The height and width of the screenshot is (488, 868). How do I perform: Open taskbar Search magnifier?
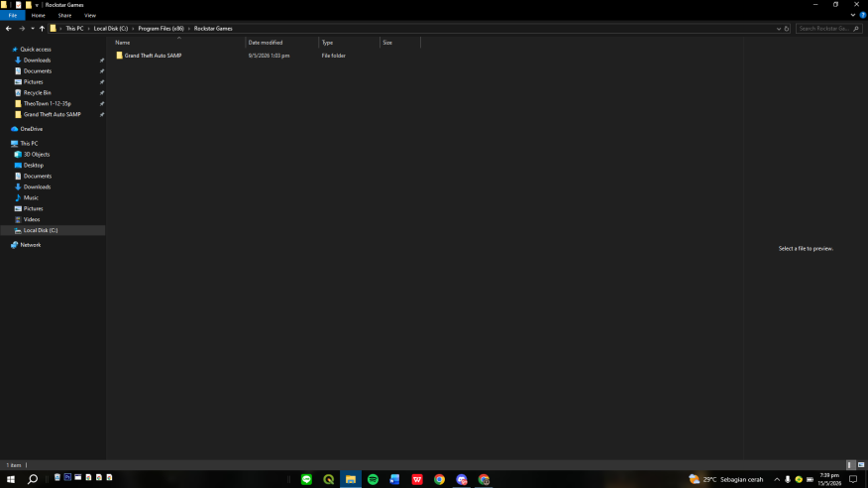(x=33, y=479)
